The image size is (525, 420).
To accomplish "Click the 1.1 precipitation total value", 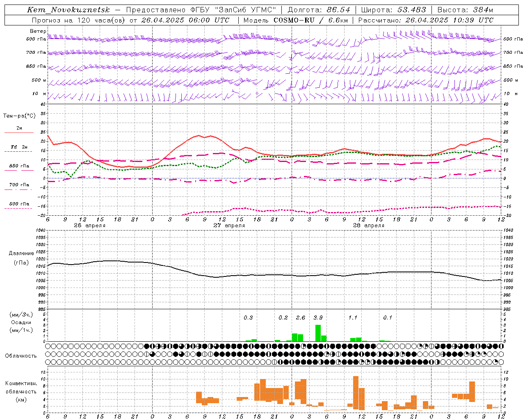I will [353, 318].
